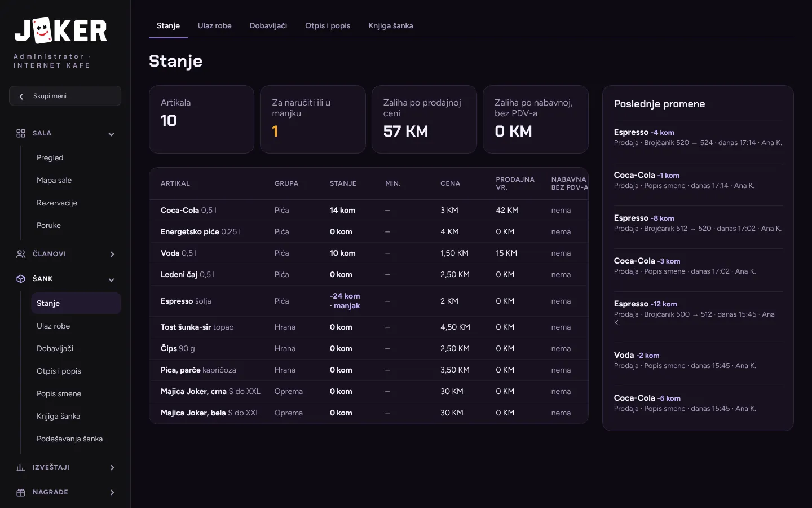Click the Artikala summary card
Screen dimensions: 812x508
pyautogui.click(x=201, y=119)
